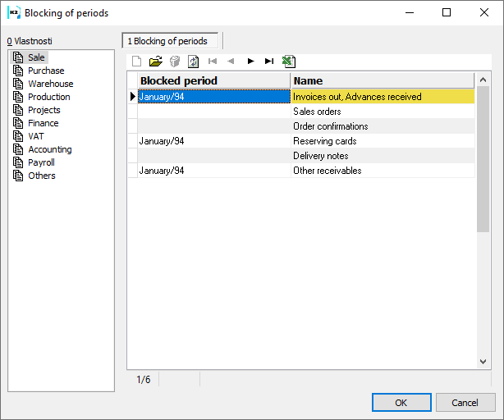Viewport: 504px width, 420px height.
Task: Click the Sale document icon
Action: tap(18, 57)
